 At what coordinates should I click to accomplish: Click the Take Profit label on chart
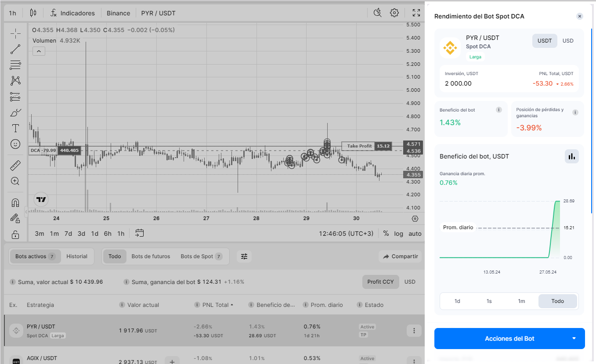pos(359,146)
